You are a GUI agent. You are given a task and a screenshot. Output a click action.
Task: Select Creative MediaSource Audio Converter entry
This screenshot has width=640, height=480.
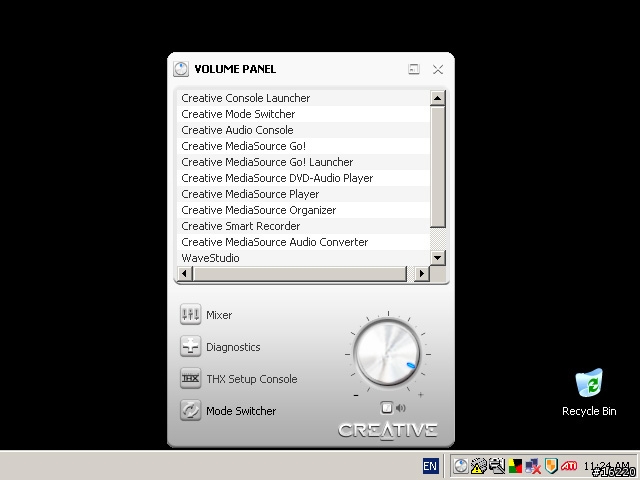[x=303, y=242]
